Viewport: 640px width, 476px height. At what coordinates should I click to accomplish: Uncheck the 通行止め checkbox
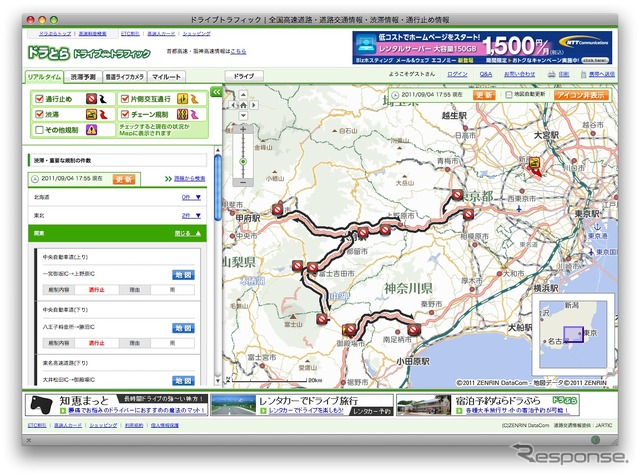[40, 99]
